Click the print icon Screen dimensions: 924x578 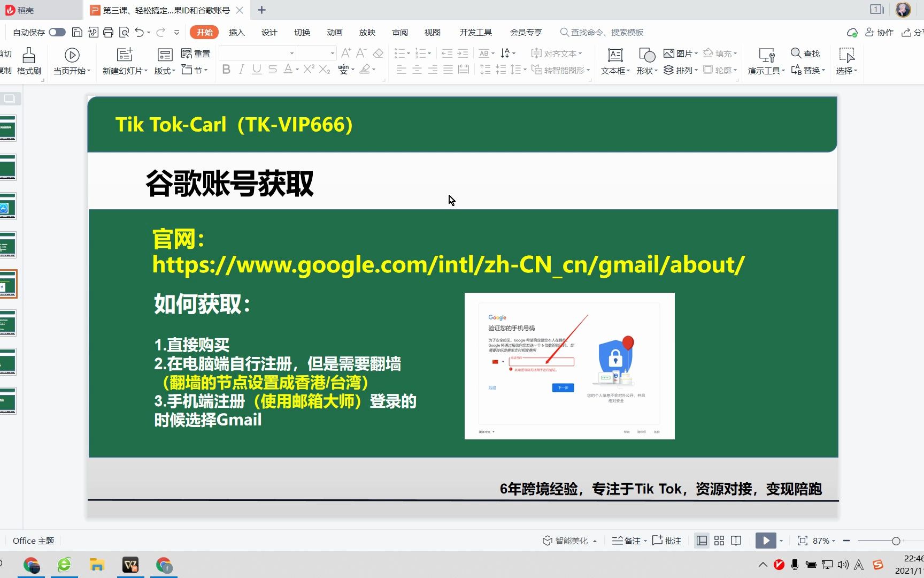point(109,32)
